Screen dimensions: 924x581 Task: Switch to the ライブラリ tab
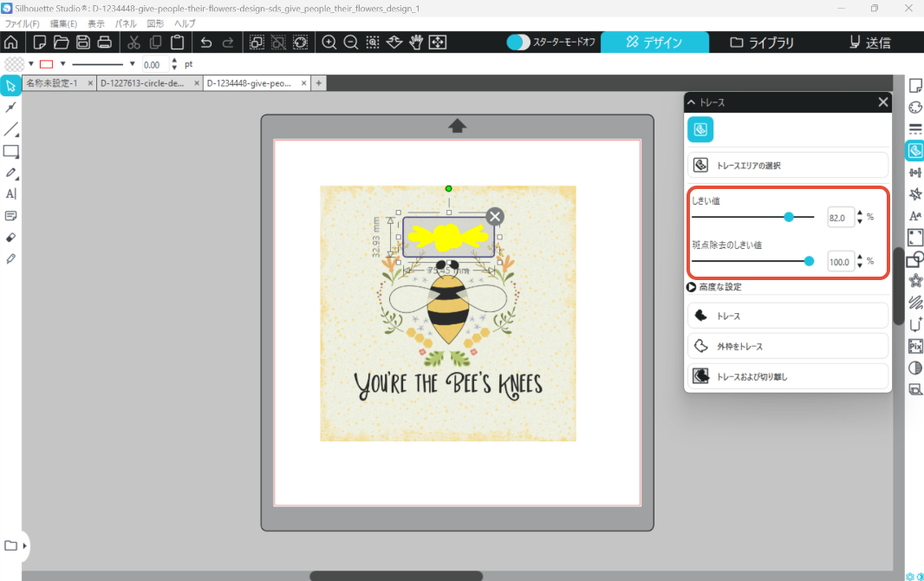762,42
